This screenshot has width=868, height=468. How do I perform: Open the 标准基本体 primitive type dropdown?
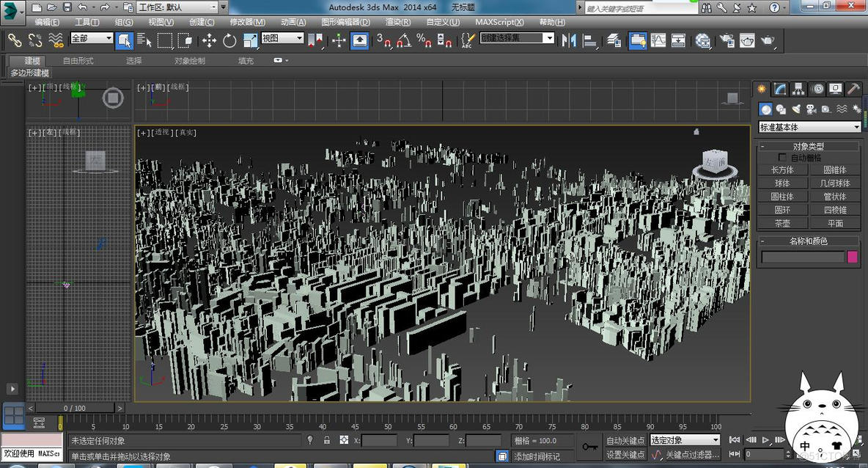point(809,127)
